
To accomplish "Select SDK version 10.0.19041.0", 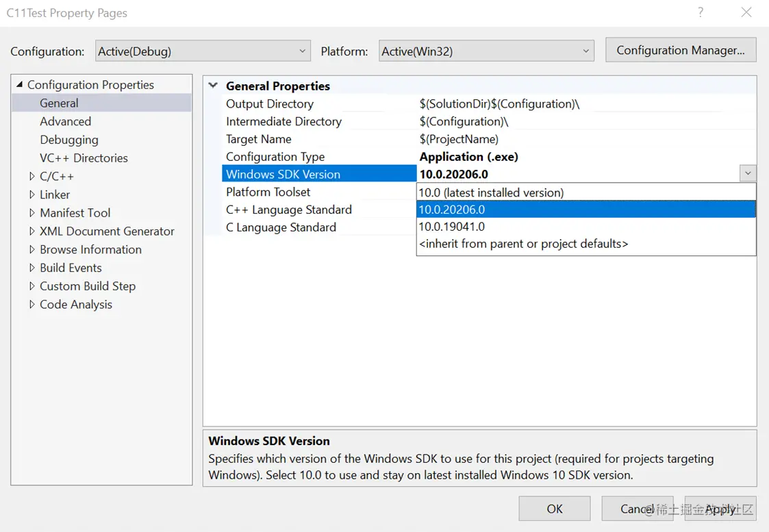I will 451,227.
